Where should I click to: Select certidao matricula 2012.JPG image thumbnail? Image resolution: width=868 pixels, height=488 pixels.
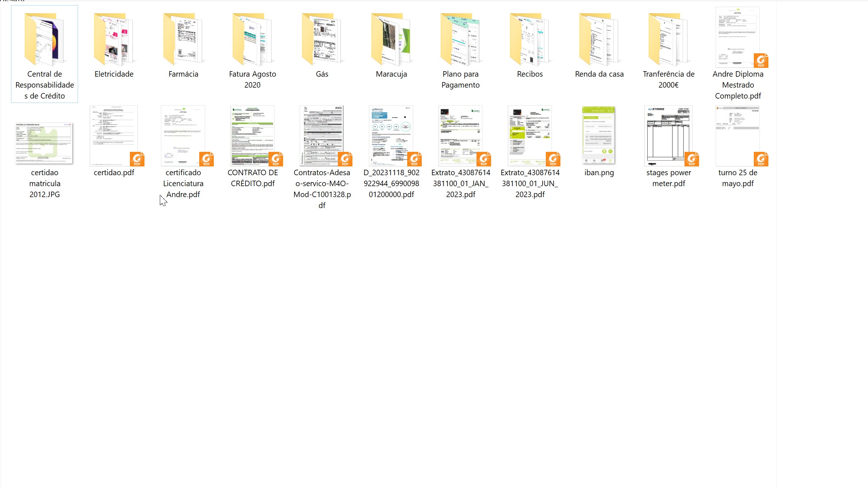point(44,143)
